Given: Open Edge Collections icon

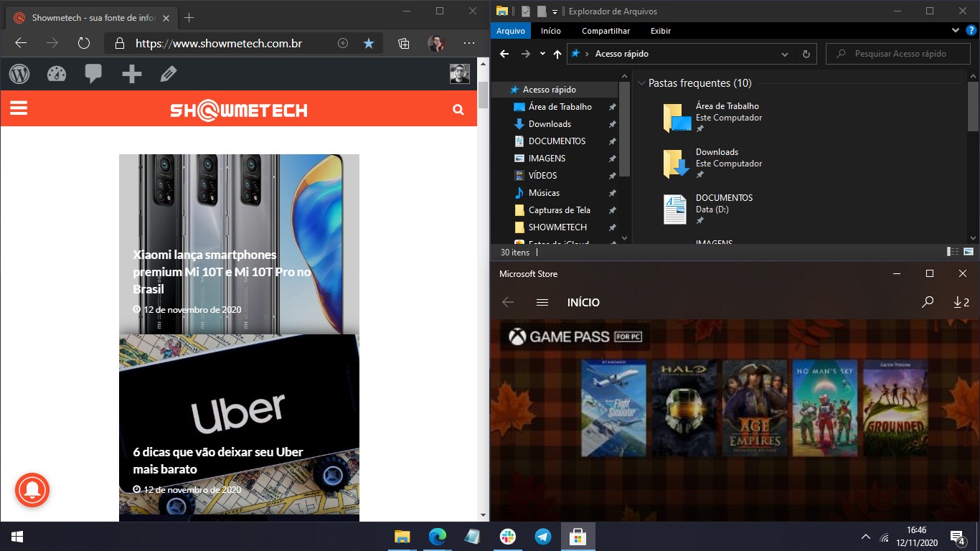Looking at the screenshot, I should 404,43.
